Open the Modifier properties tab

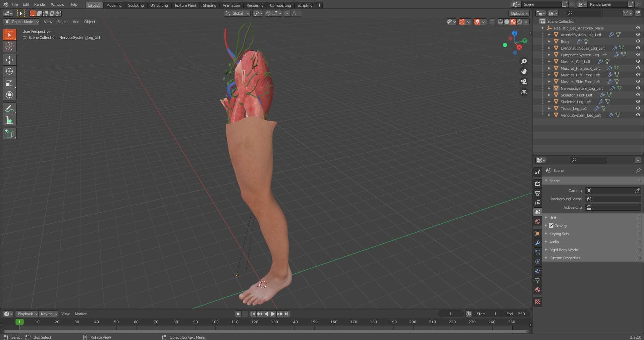(x=538, y=243)
